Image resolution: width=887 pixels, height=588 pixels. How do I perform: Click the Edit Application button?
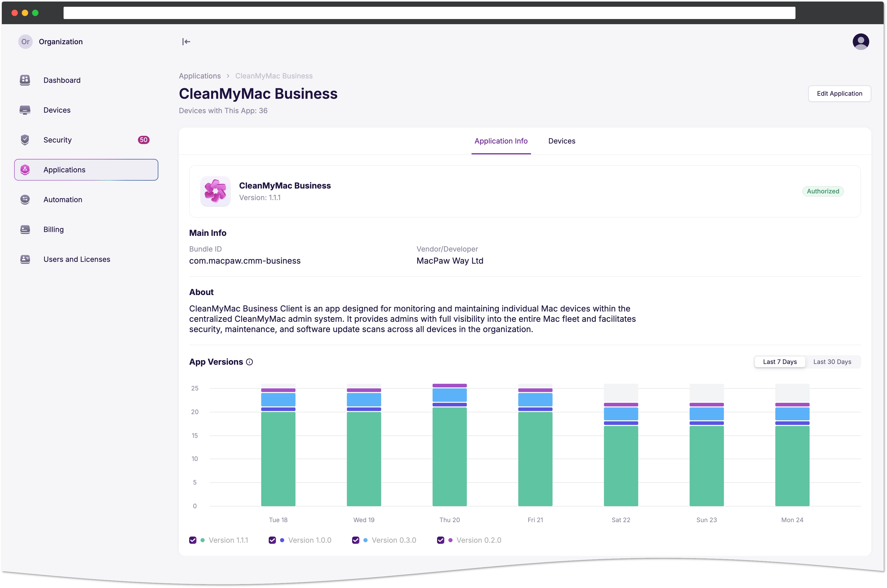point(839,93)
